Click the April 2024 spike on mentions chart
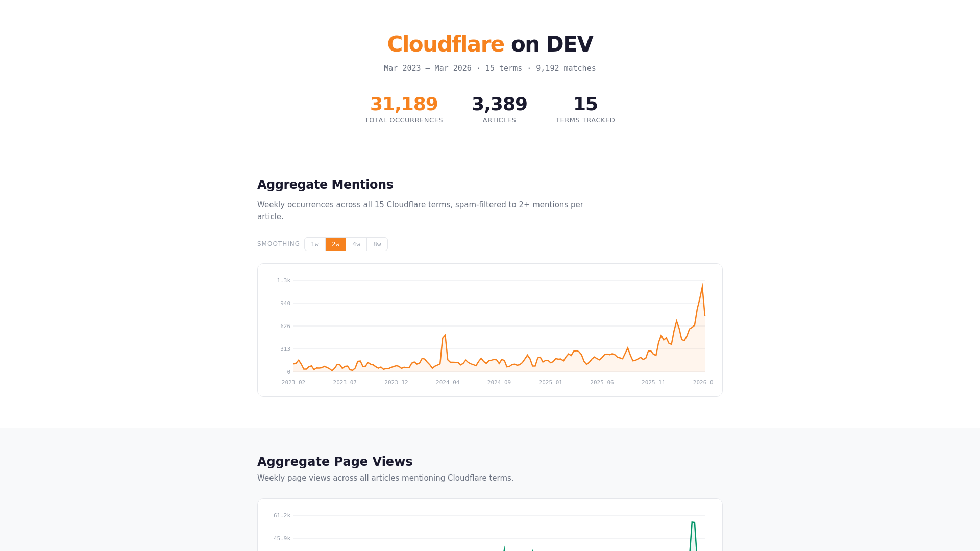The image size is (980, 551). coord(445,336)
